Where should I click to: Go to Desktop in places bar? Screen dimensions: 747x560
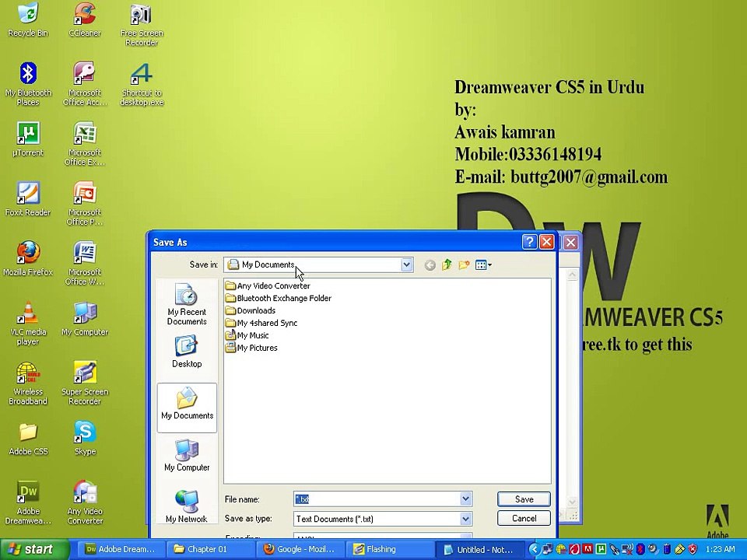point(187,352)
